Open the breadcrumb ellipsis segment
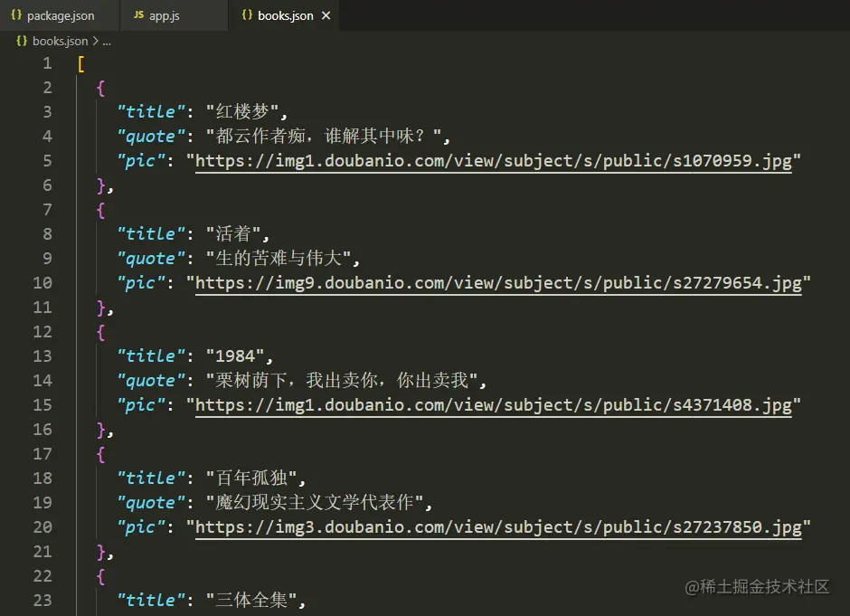 point(107,43)
